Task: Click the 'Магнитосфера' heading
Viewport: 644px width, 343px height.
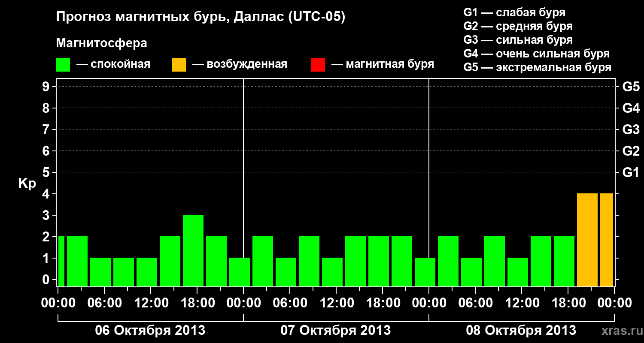Action: point(101,43)
